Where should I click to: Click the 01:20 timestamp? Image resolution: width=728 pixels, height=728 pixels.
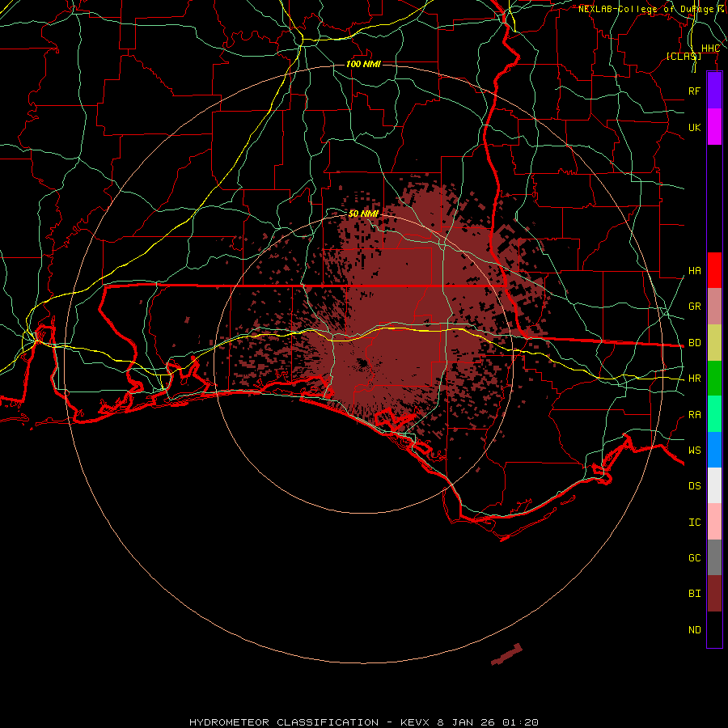pyautogui.click(x=520, y=722)
